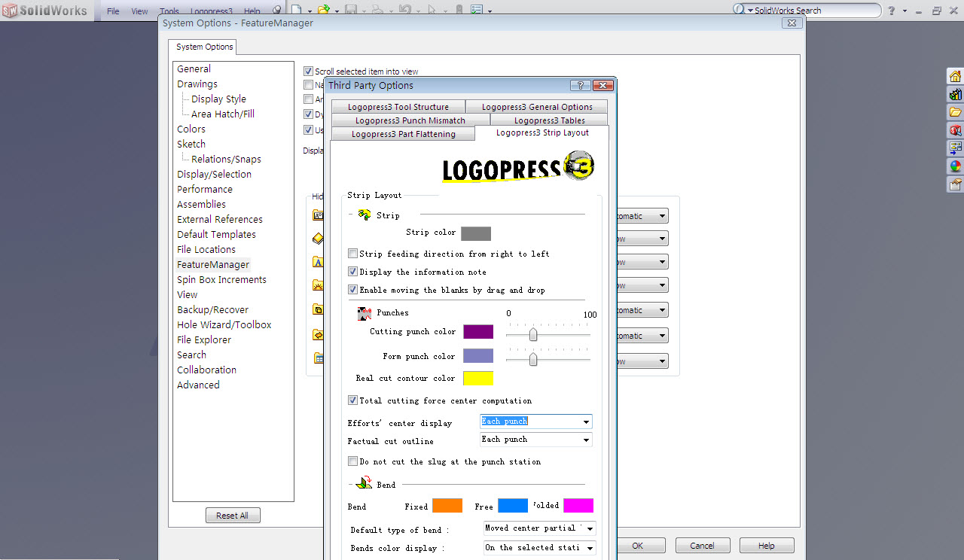Enable Do not cut the slug checkbox
Image resolution: width=964 pixels, height=560 pixels.
coord(352,461)
